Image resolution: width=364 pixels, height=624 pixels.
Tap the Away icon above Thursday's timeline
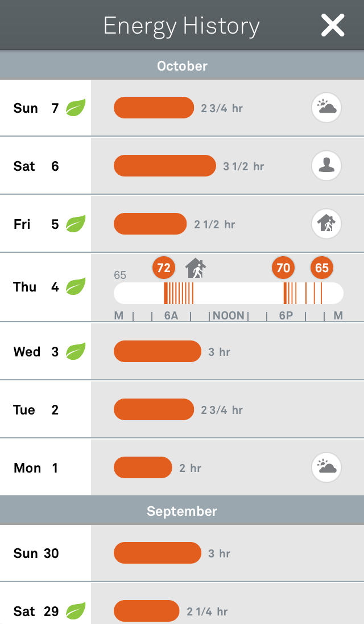pyautogui.click(x=196, y=268)
